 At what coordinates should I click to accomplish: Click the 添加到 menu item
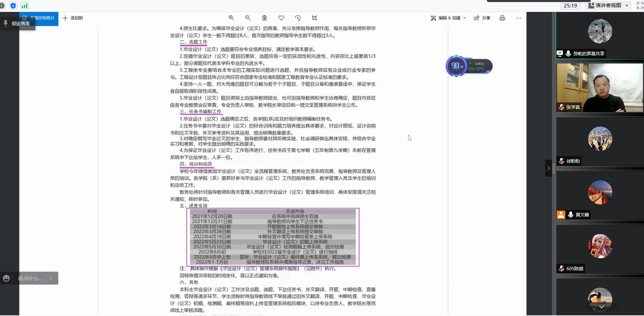pos(73,18)
